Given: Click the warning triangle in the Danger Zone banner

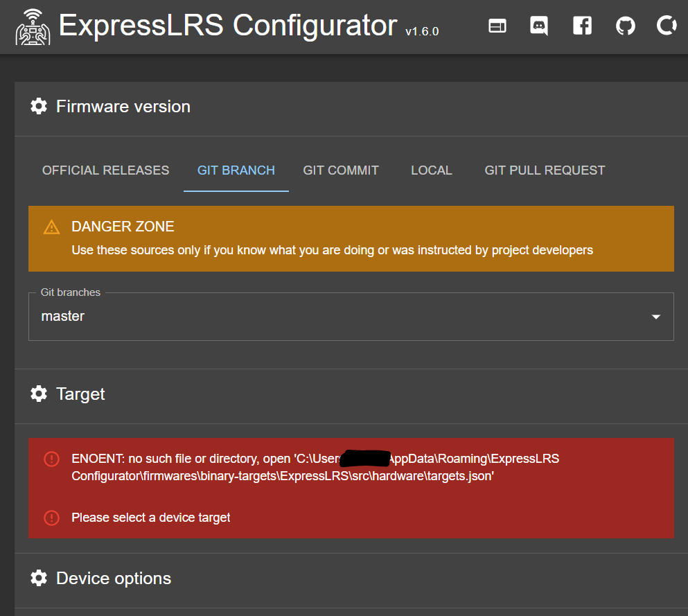Looking at the screenshot, I should [x=51, y=226].
